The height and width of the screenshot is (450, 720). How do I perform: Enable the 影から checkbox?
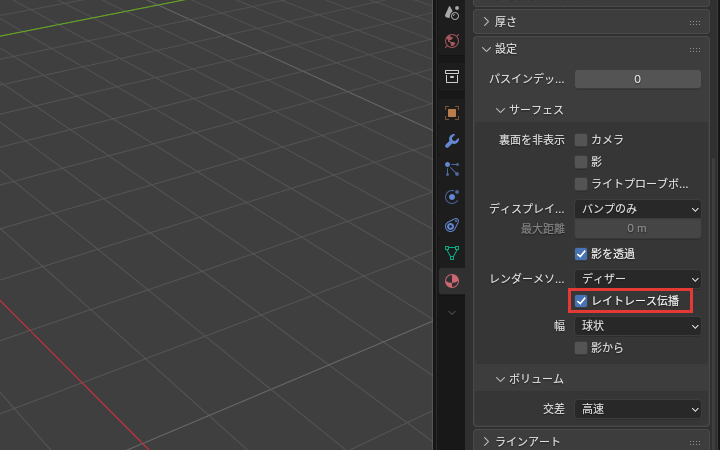[x=581, y=348]
